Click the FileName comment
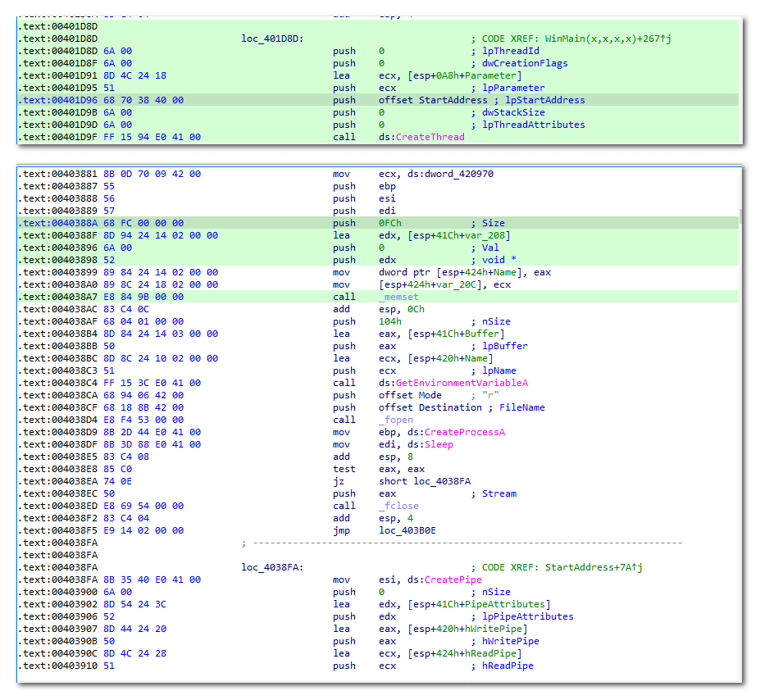This screenshot has width=760, height=700. [521, 408]
